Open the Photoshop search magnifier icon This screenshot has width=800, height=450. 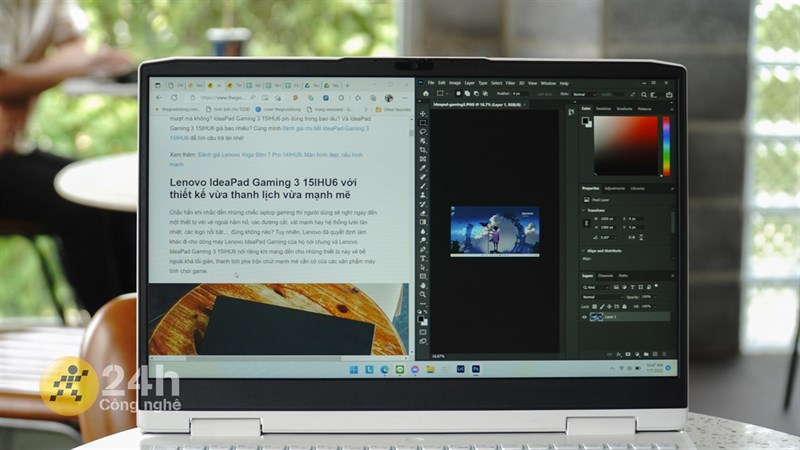point(644,94)
